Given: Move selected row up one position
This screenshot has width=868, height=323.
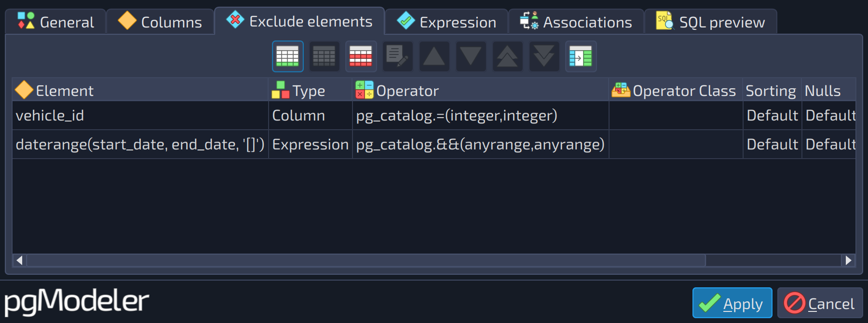Looking at the screenshot, I should pyautogui.click(x=434, y=56).
